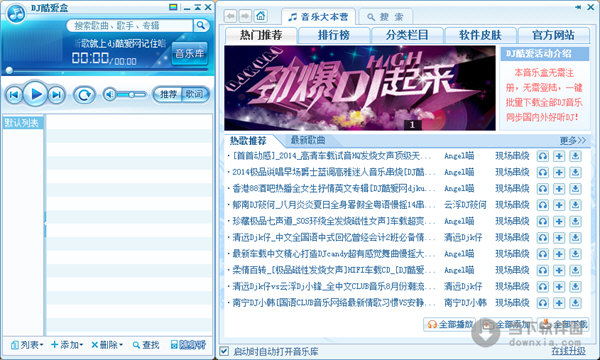Image resolution: width=600 pixels, height=360 pixels.
Task: Open the 音乐库 music library button
Action: [x=189, y=54]
